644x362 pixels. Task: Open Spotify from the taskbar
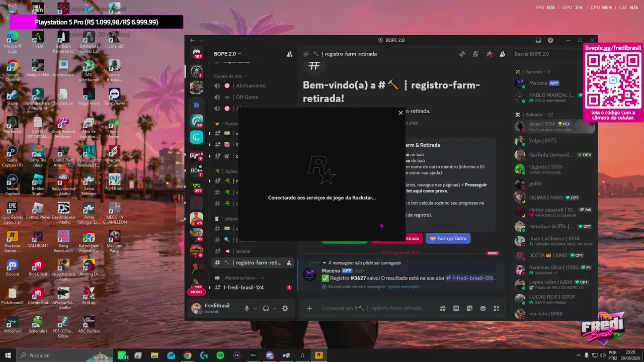(x=220, y=355)
